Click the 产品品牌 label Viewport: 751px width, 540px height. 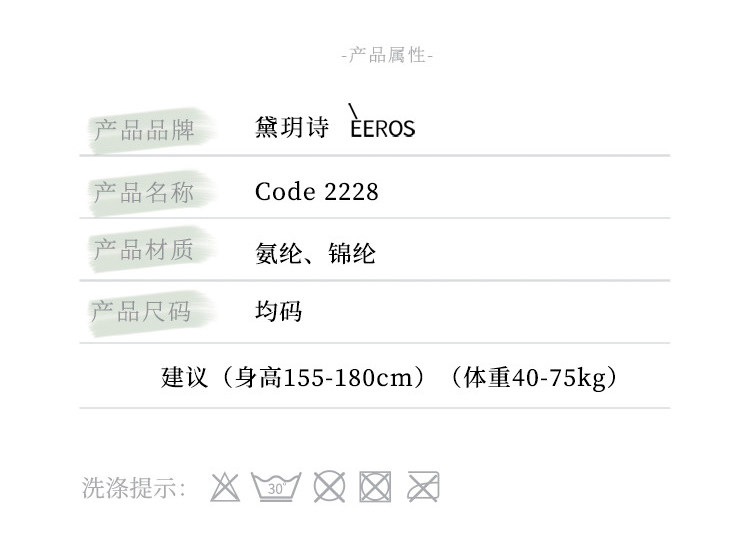tap(143, 130)
